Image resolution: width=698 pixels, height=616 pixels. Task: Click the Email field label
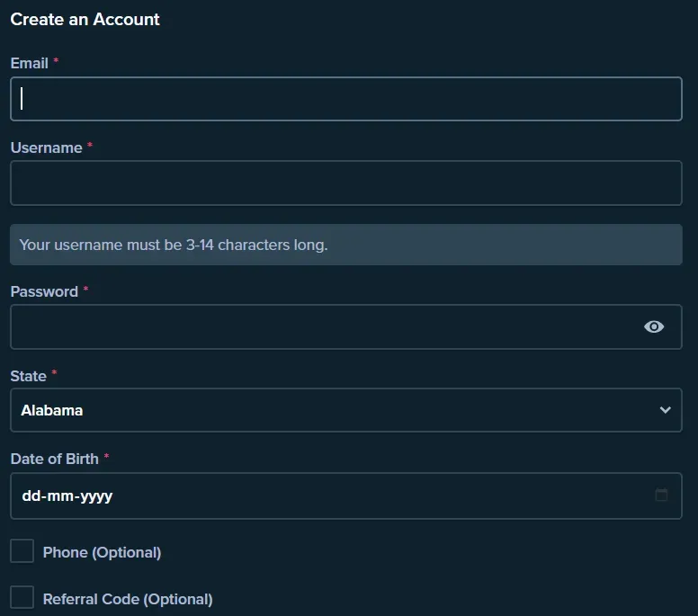click(x=29, y=63)
